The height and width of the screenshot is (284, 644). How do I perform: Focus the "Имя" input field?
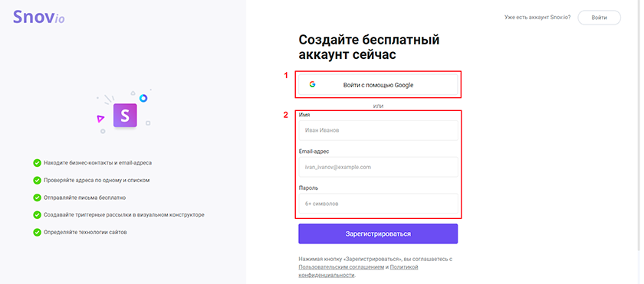[x=378, y=130]
